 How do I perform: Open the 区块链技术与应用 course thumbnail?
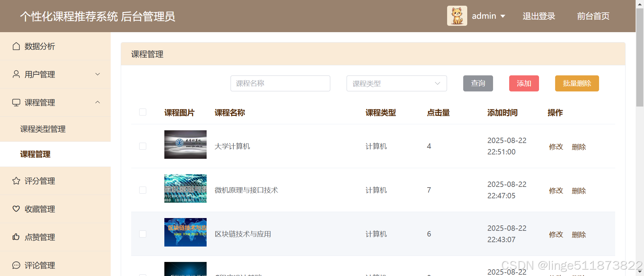click(185, 232)
